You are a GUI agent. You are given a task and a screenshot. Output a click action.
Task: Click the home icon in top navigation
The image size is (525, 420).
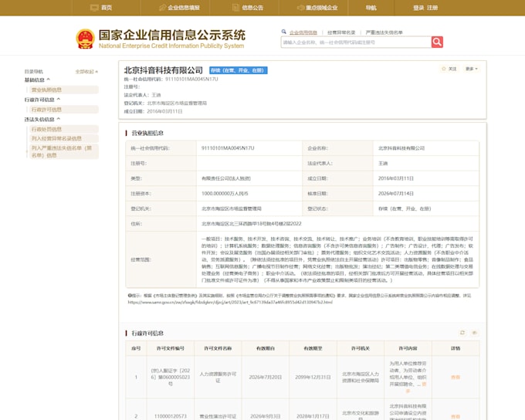click(94, 8)
